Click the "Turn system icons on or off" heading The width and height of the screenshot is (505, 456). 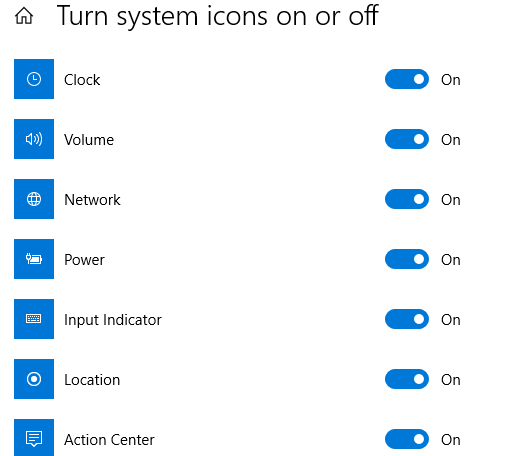tap(218, 16)
